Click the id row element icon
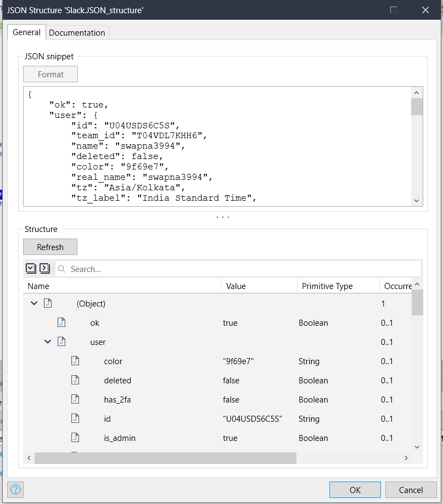The height and width of the screenshot is (504, 443). point(75,418)
